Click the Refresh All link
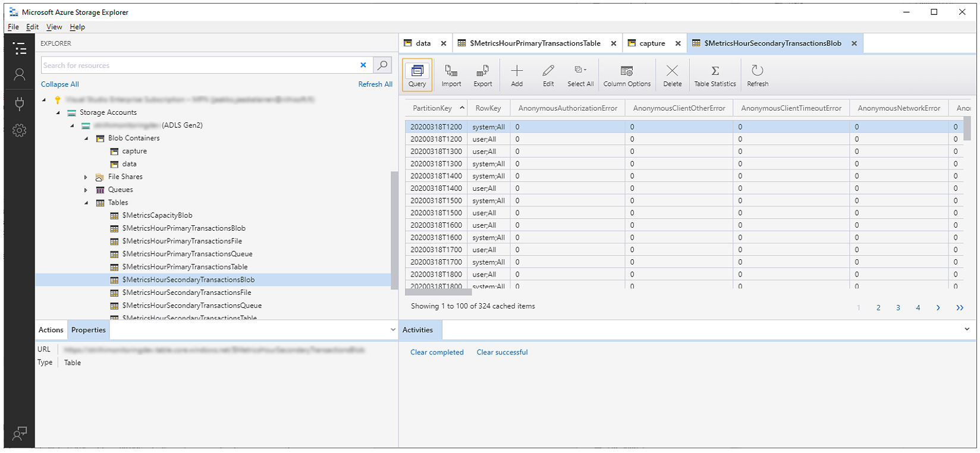Viewport: 980px width, 453px height. click(x=375, y=84)
